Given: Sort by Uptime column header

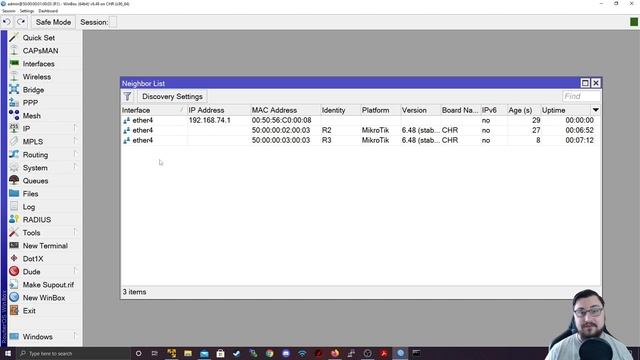Looking at the screenshot, I should click(x=566, y=110).
